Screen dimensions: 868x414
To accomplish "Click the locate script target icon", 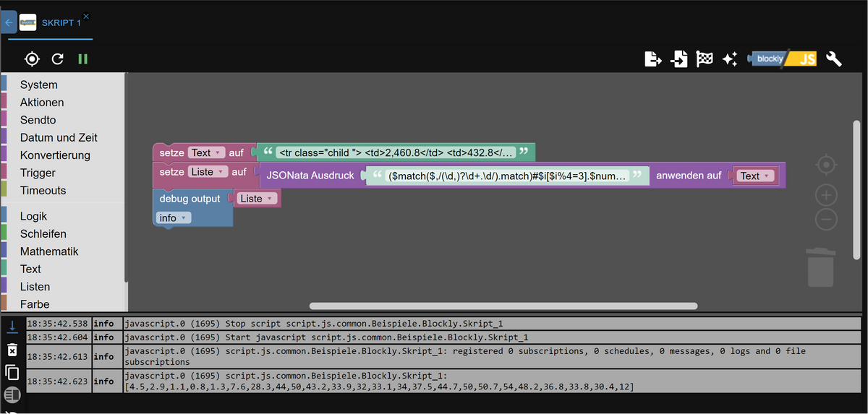I will (32, 59).
